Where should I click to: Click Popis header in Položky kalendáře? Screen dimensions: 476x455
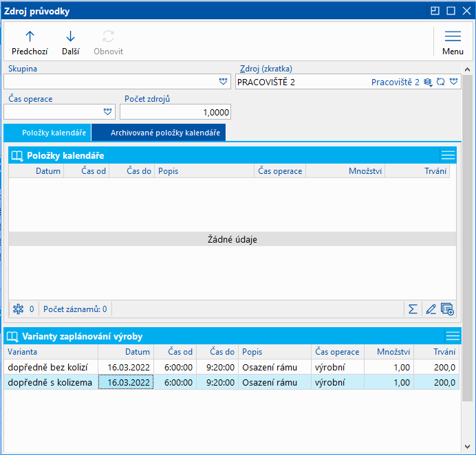click(204, 171)
